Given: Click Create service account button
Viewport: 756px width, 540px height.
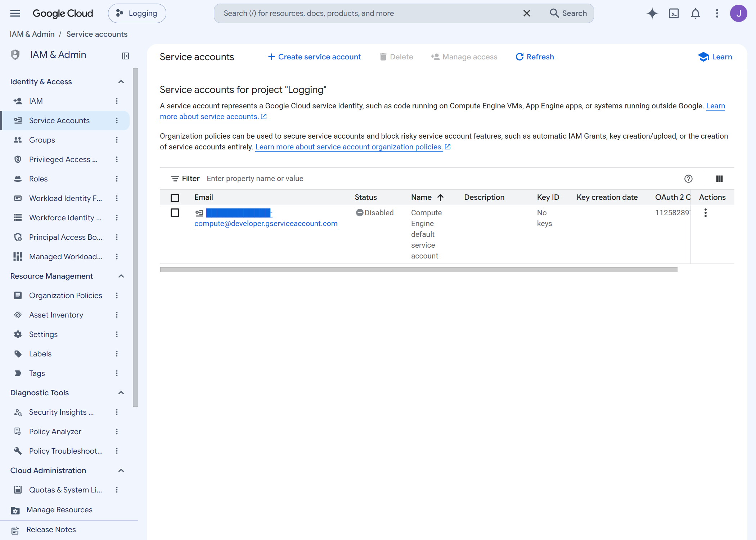Looking at the screenshot, I should 314,57.
